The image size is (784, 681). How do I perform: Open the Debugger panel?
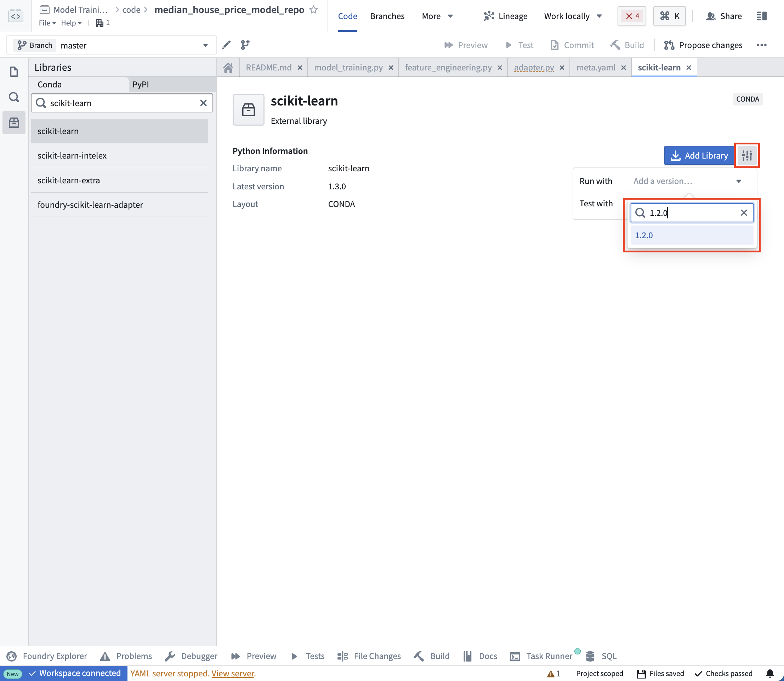[191, 656]
